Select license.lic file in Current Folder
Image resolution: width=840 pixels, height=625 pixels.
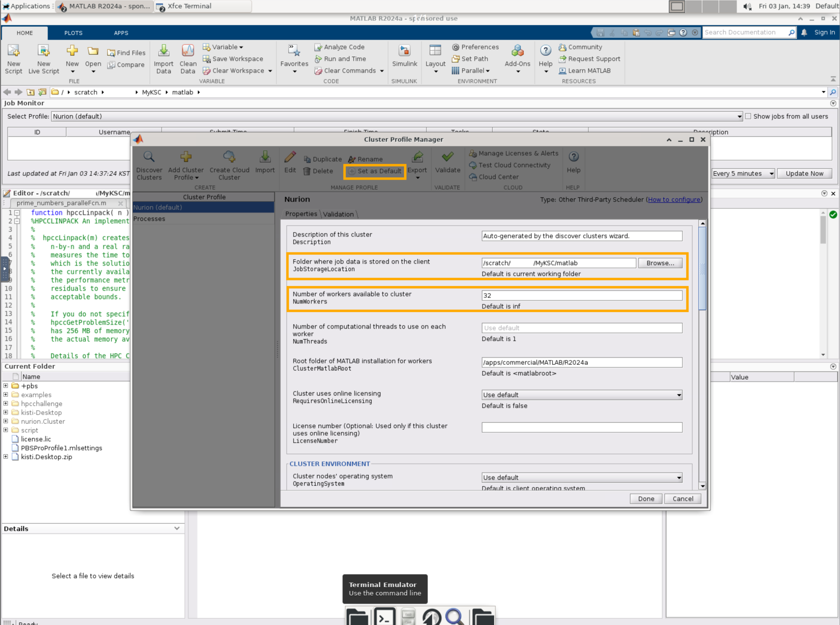36,439
